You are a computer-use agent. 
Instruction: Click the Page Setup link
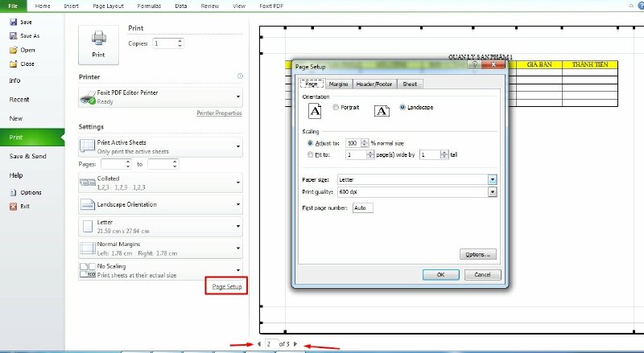point(227,286)
